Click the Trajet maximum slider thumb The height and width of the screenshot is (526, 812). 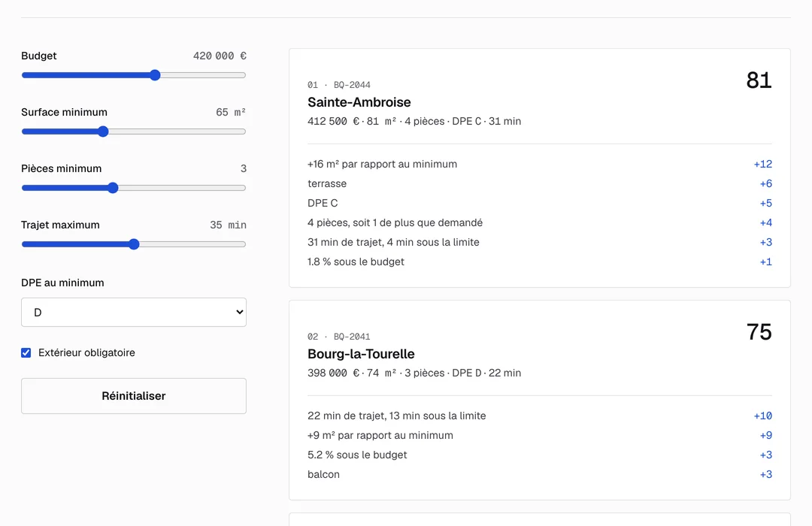(x=134, y=244)
